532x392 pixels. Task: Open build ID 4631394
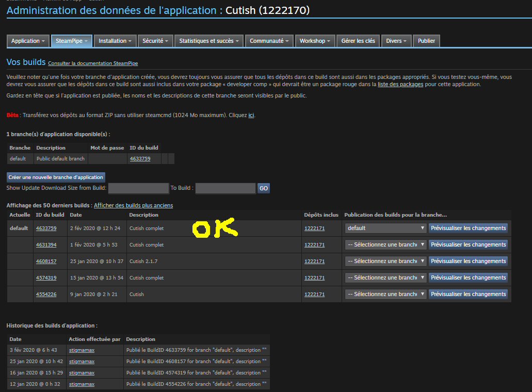click(46, 245)
